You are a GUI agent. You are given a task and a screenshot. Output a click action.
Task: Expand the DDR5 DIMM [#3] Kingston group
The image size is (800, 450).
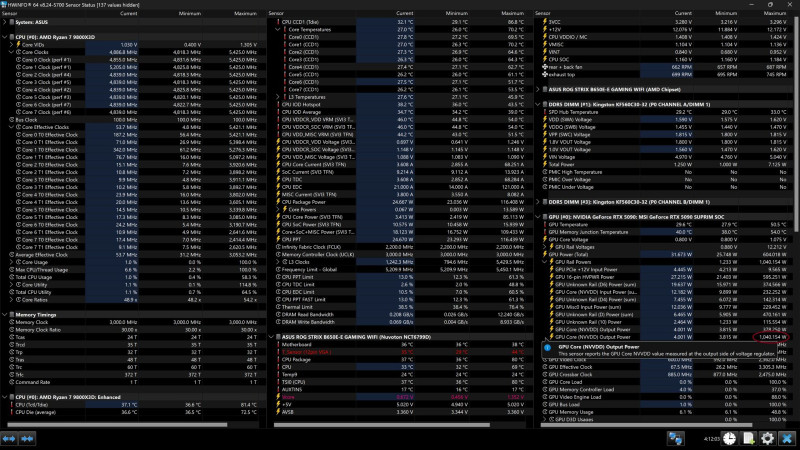click(538, 202)
